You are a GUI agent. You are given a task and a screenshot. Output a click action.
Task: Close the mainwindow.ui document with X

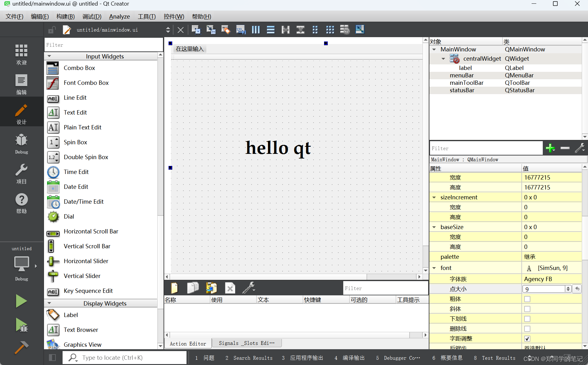coord(181,30)
